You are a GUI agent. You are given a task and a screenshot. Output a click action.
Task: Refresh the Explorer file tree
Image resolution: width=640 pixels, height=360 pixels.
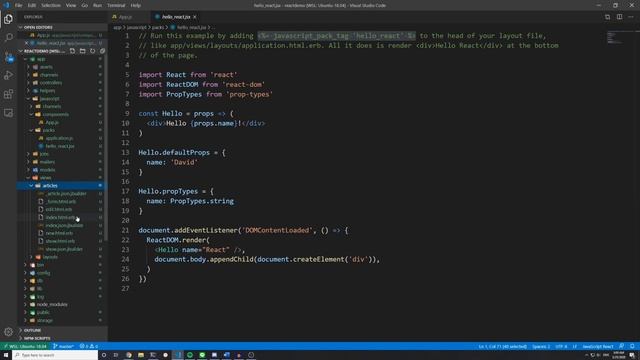93,51
